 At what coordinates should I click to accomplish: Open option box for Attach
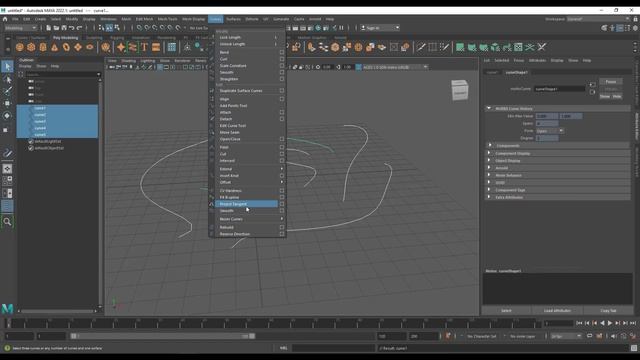pos(282,112)
